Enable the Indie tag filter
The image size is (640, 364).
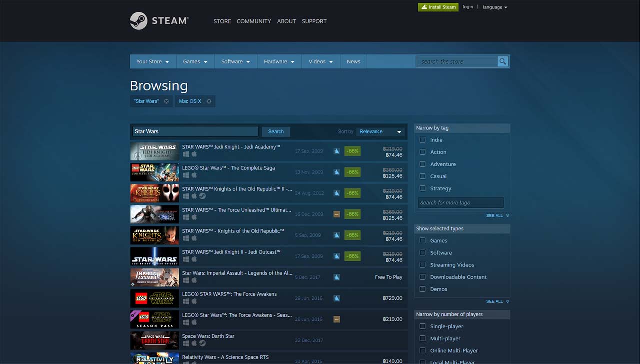(422, 140)
